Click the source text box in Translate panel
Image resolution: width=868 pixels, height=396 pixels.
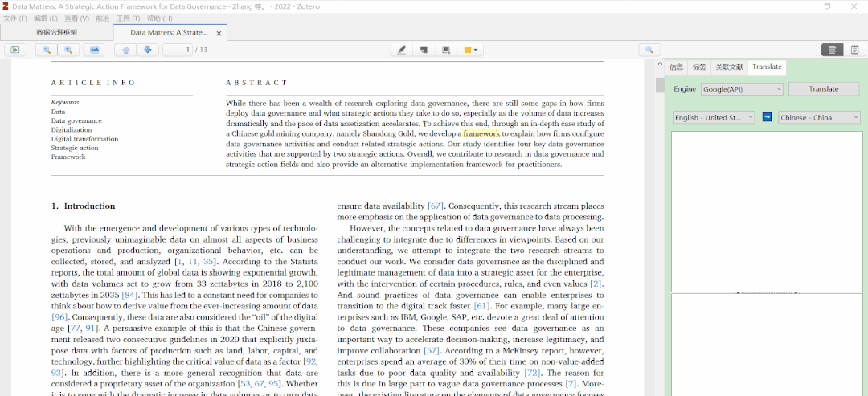click(767, 211)
